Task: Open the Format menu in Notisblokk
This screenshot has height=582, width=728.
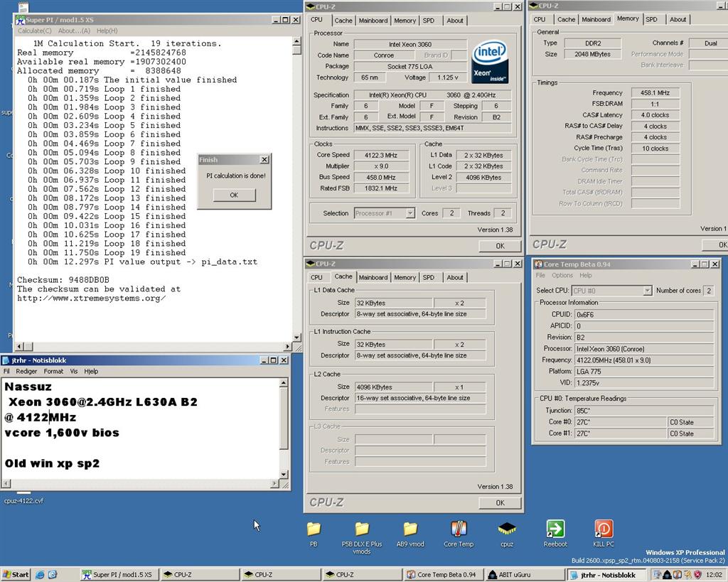Action: click(x=53, y=371)
